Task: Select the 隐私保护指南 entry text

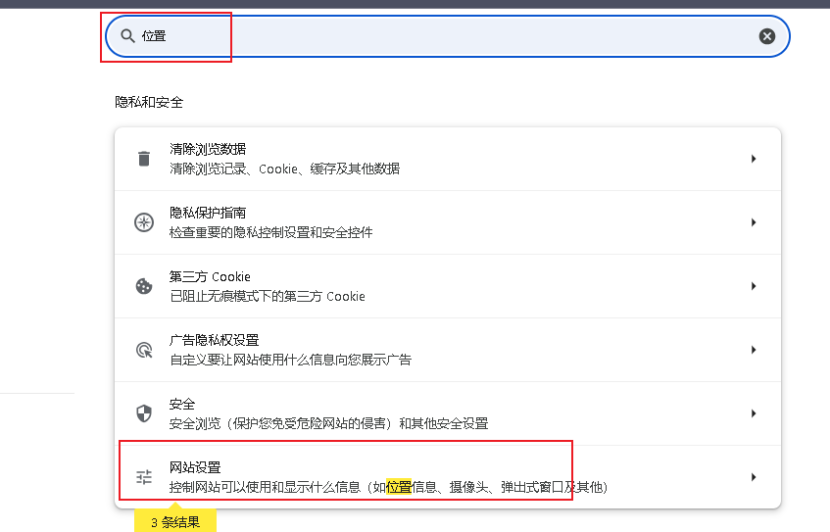Action: click(x=208, y=213)
